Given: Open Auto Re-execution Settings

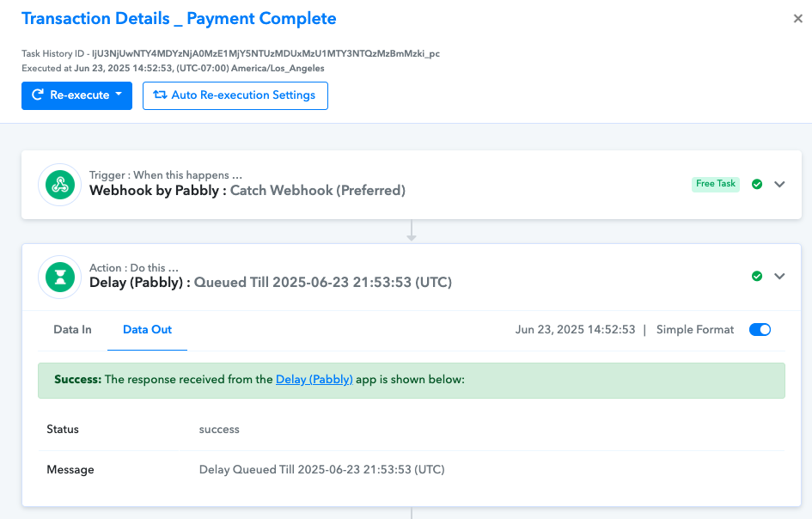Looking at the screenshot, I should (x=235, y=96).
